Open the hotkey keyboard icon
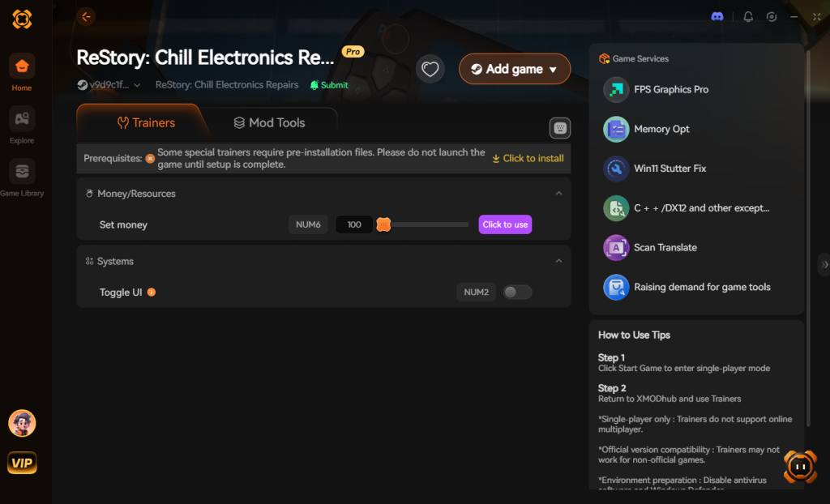 [559, 128]
